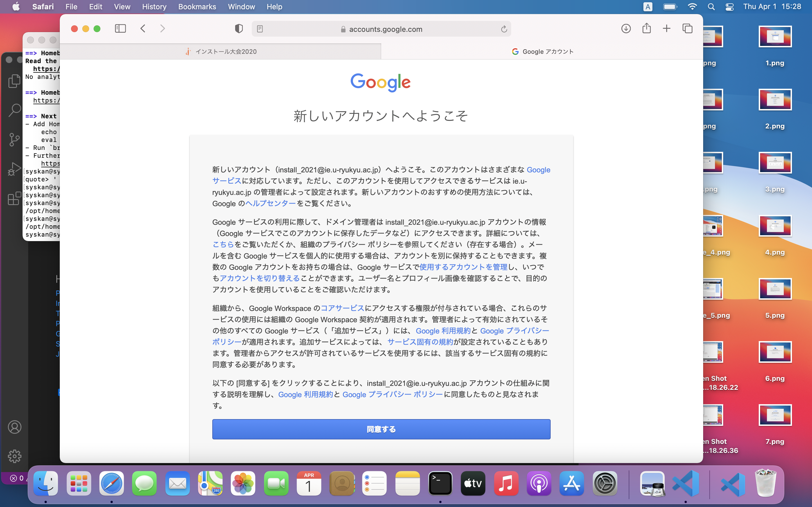The height and width of the screenshot is (507, 812).
Task: Click Safari's back navigation arrow
Action: [143, 29]
